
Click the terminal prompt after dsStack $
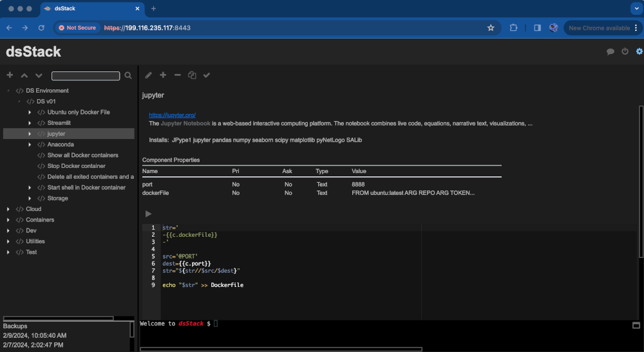(216, 324)
